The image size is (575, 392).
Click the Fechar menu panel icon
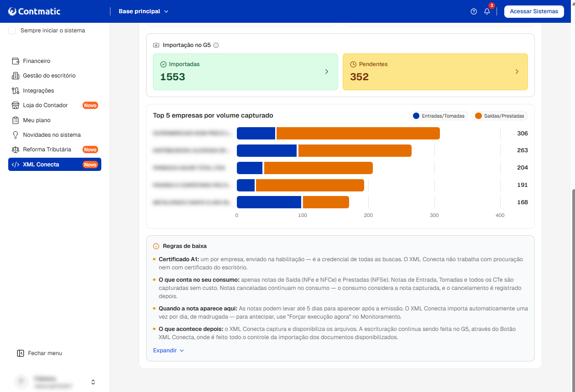pos(20,353)
